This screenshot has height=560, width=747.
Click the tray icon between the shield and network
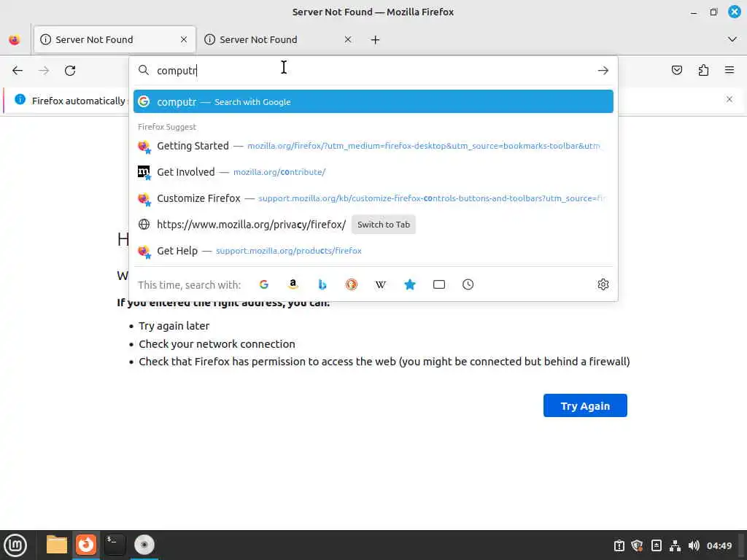pos(656,545)
